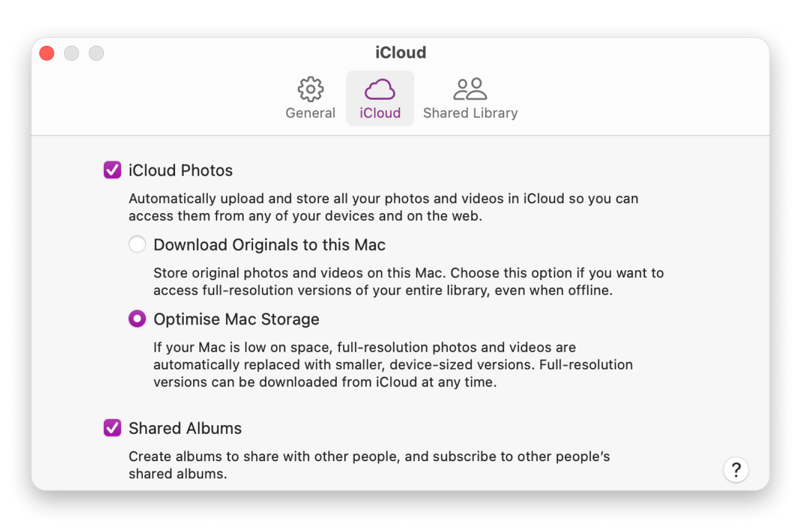The height and width of the screenshot is (532, 801).
Task: Click the Download Originals to this Mac label
Action: pyautogui.click(x=270, y=245)
